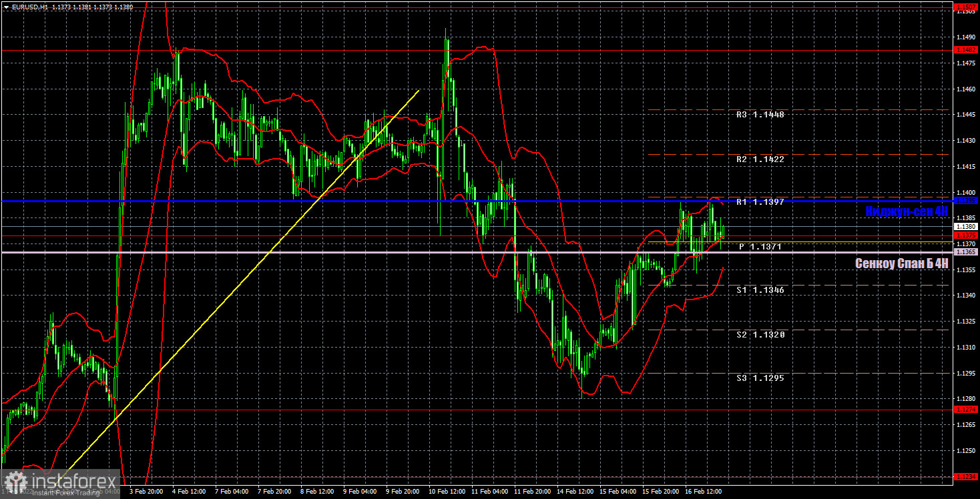
Task: Click the 9 Feb 20:00 time label
Action: [x=403, y=492]
